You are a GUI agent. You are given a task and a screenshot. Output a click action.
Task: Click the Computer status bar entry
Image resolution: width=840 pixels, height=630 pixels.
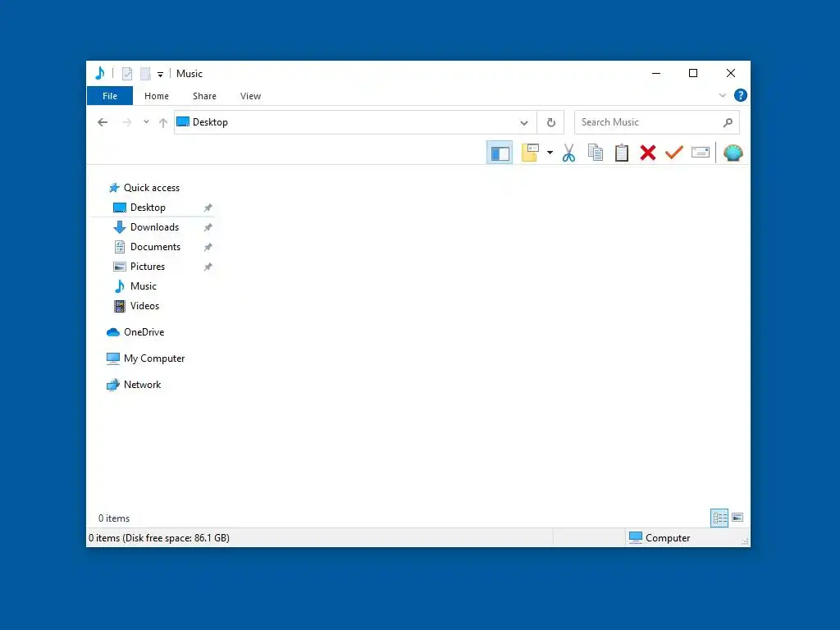(660, 538)
